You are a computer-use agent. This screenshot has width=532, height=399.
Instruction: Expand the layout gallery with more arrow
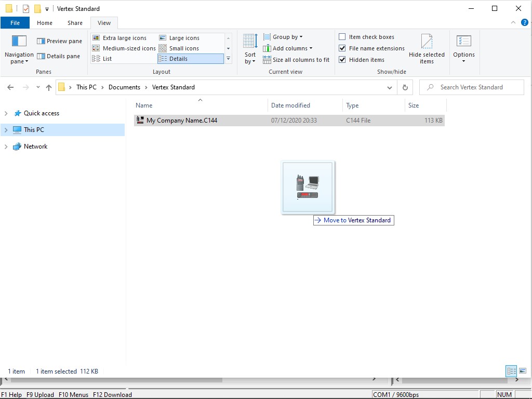pos(229,59)
